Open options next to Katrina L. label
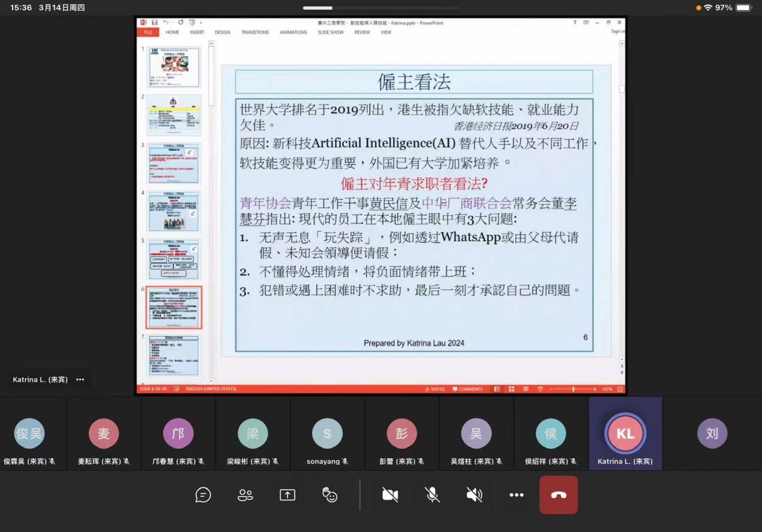Screen dimensions: 762x532 (80, 380)
